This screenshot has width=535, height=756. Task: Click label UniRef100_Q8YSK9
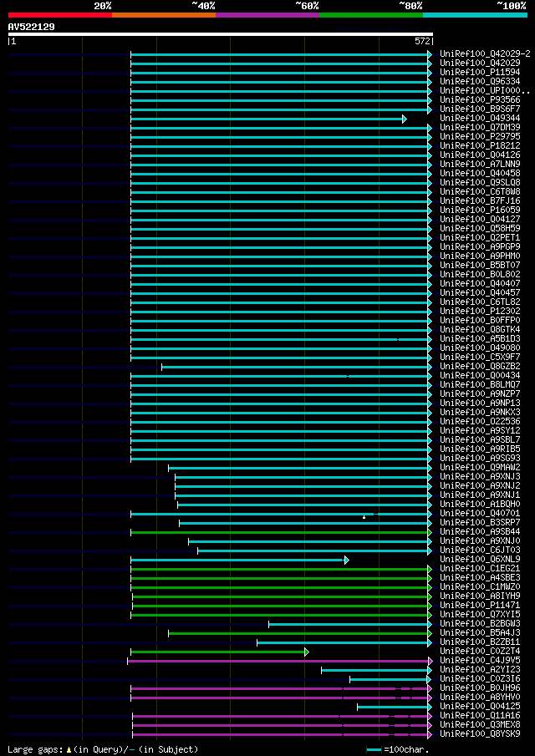point(480,735)
